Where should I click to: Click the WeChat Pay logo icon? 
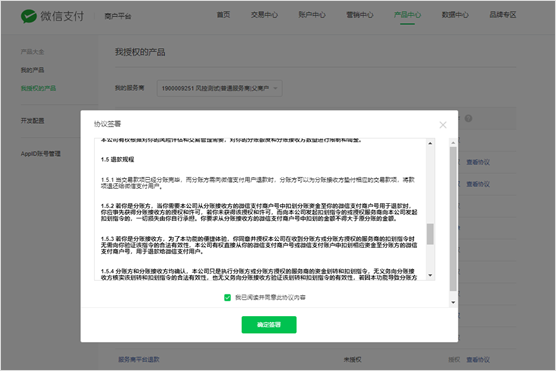pos(29,16)
